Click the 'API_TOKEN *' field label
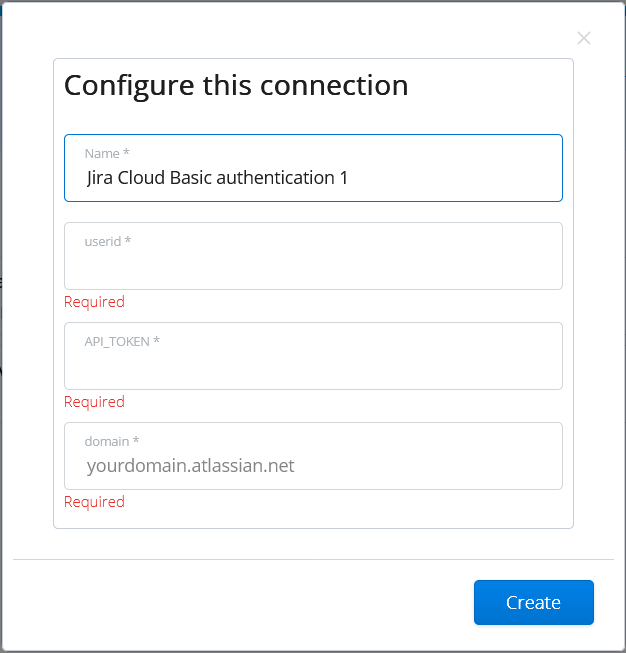The image size is (626, 653). click(x=122, y=342)
